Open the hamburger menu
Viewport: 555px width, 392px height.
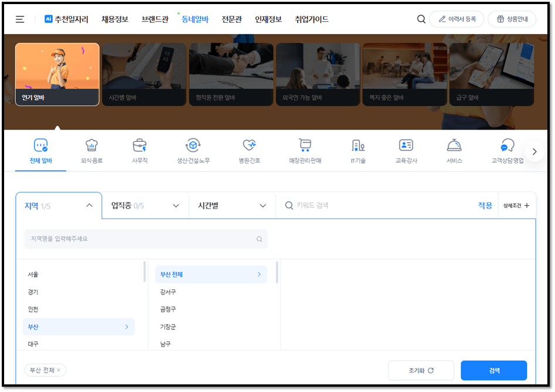[19, 18]
